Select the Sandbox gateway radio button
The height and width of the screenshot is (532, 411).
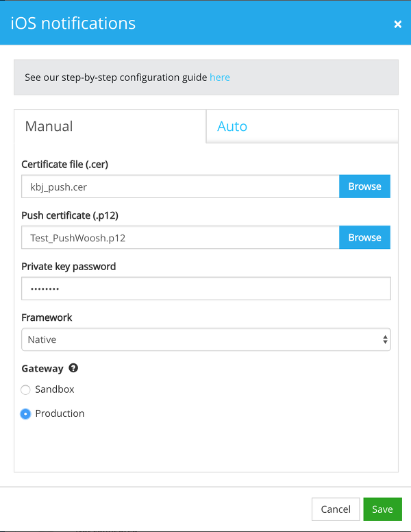tap(25, 390)
